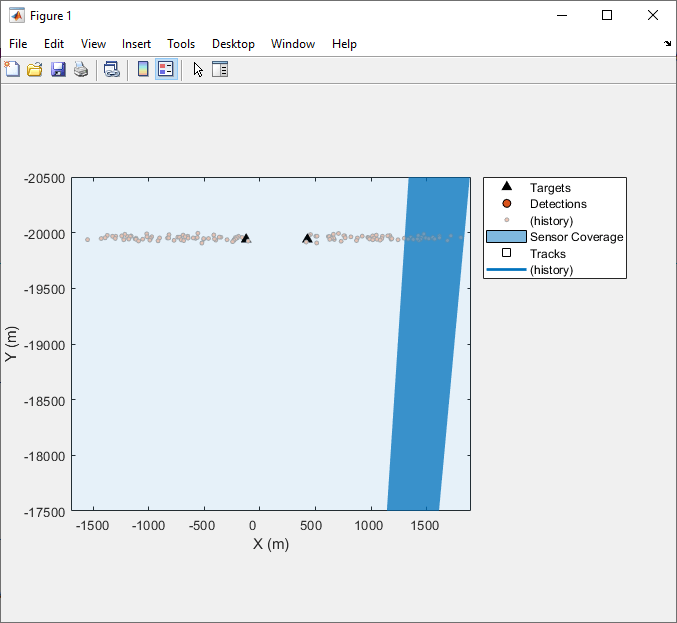
Task: Click the X (m) axis label
Action: coord(271,544)
